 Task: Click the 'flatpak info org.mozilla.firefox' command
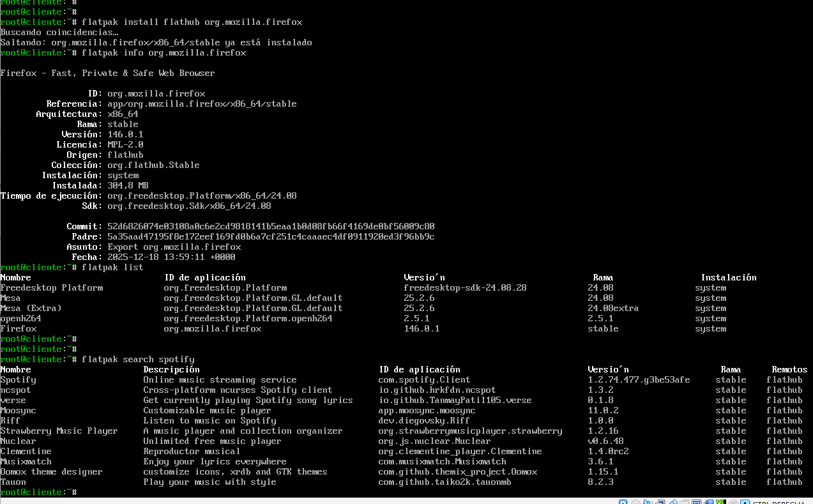click(163, 52)
